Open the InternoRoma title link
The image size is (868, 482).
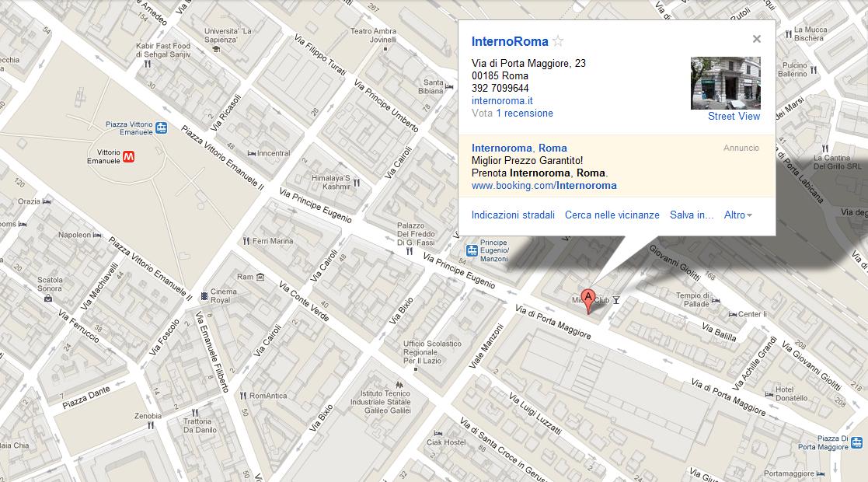point(510,41)
